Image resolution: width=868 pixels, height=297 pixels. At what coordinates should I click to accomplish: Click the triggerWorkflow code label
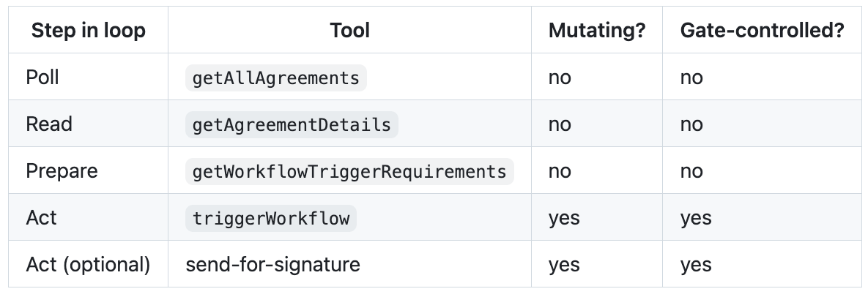coord(271,218)
